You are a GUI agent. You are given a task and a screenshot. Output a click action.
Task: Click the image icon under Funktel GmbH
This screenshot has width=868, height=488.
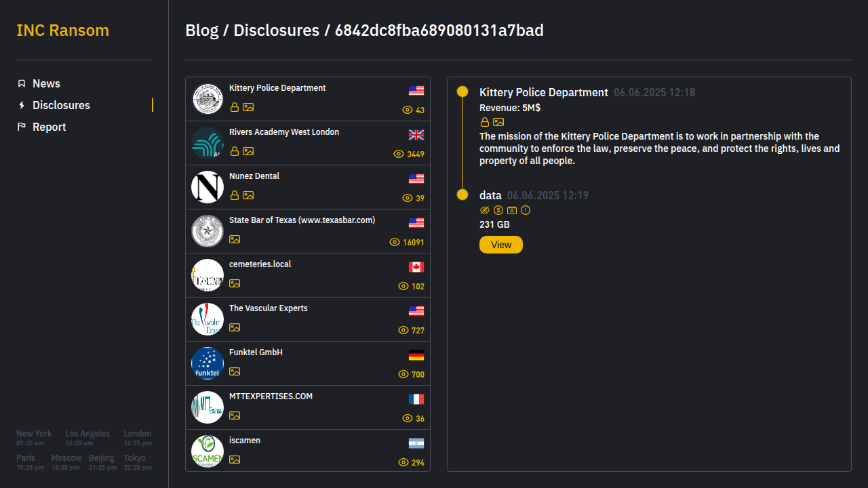(235, 371)
